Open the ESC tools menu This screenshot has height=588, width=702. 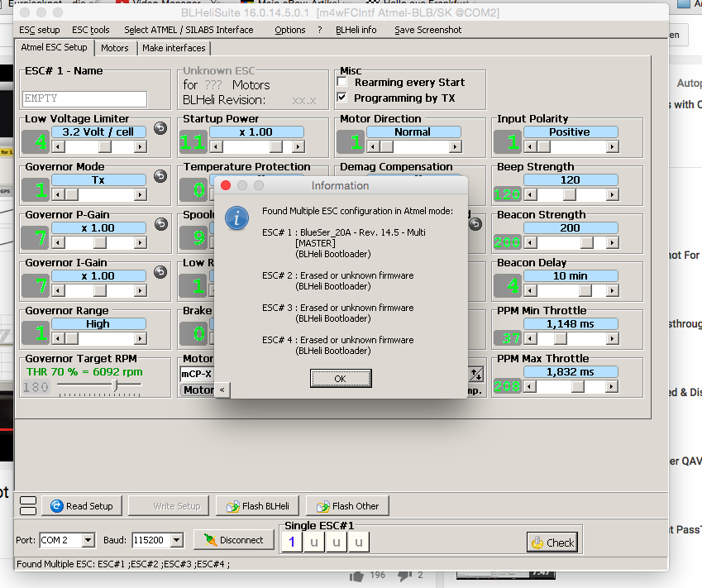coord(91,30)
